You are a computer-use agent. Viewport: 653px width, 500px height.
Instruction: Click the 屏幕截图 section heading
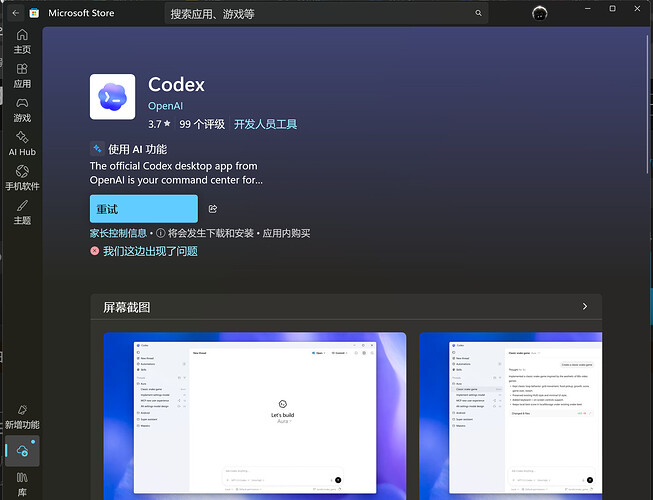click(x=127, y=307)
